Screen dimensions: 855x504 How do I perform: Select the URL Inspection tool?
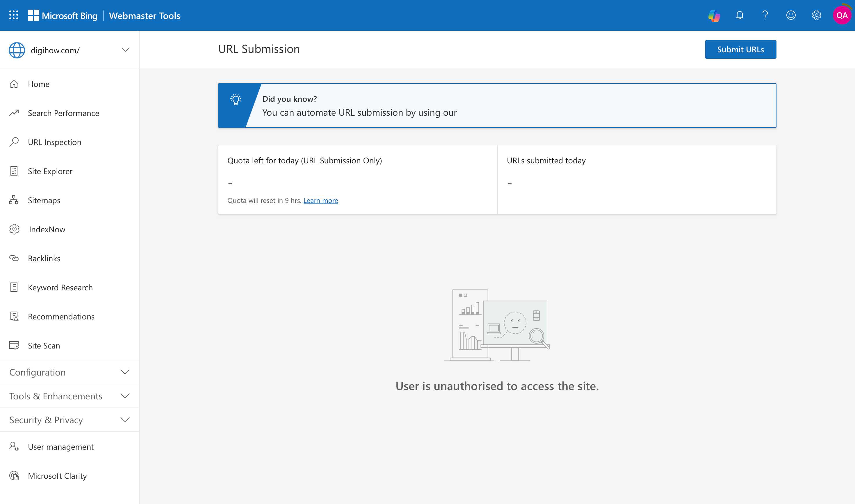tap(54, 142)
